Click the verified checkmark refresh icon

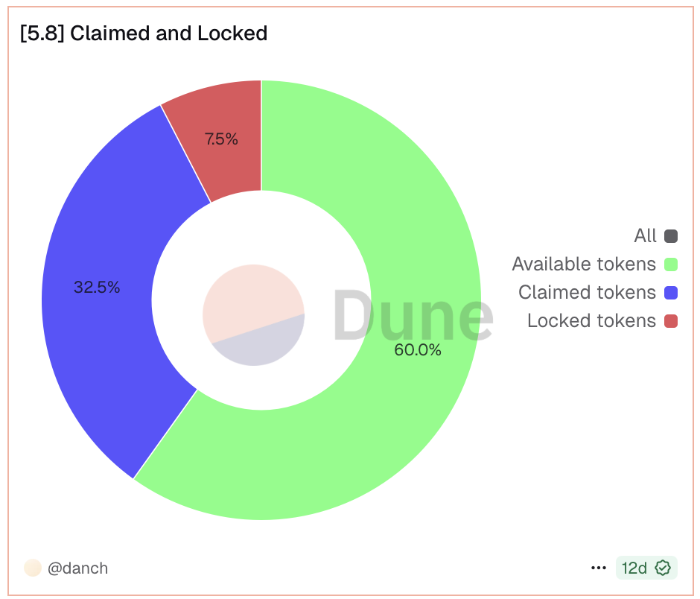pos(662,568)
